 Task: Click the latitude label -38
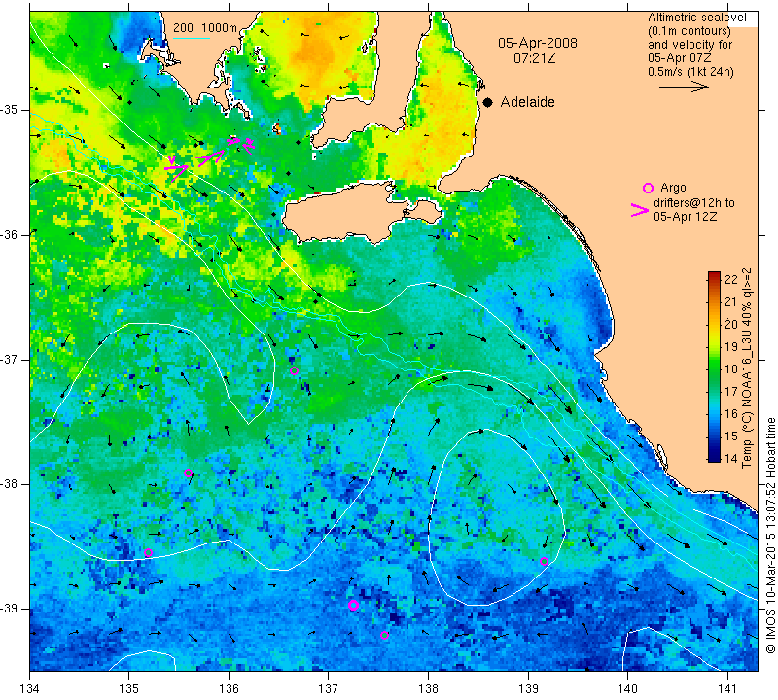pos(10,484)
